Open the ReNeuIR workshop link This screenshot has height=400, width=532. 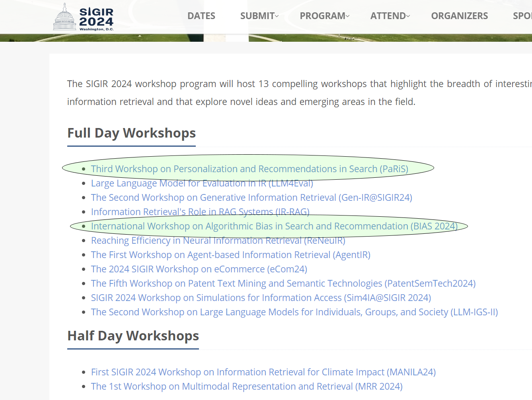(218, 241)
